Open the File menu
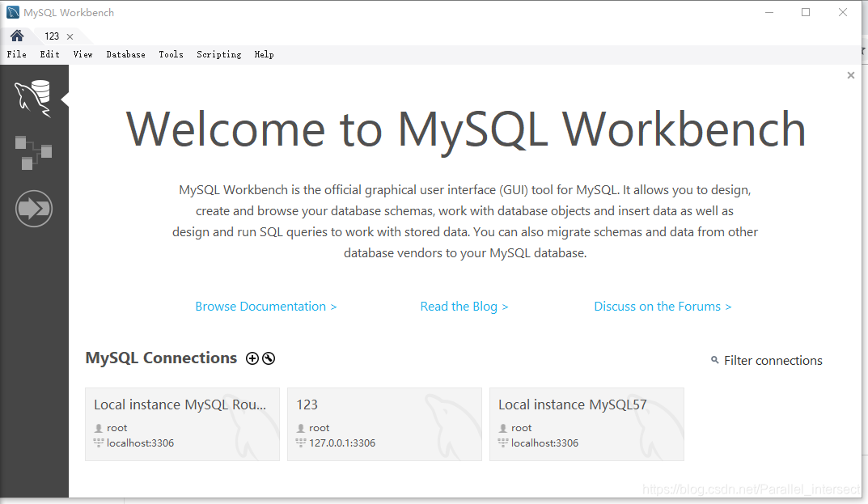This screenshot has width=868, height=504. pos(17,54)
